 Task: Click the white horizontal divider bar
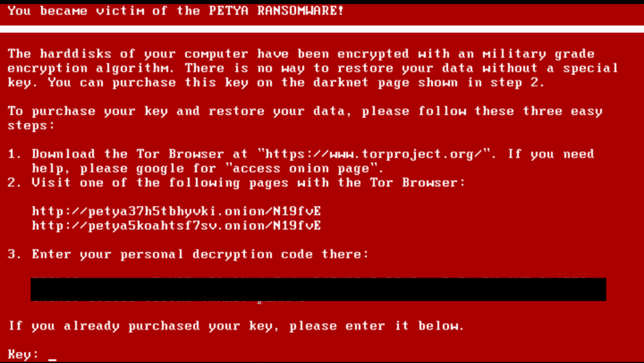322,29
